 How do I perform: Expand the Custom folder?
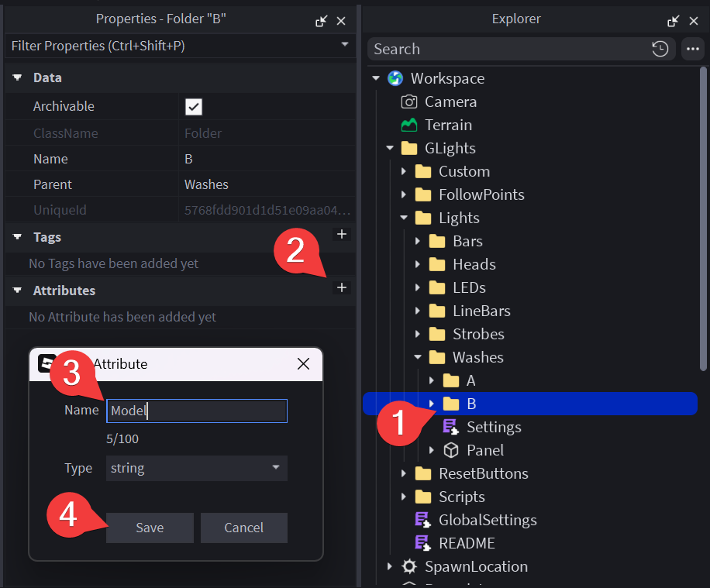pos(404,171)
